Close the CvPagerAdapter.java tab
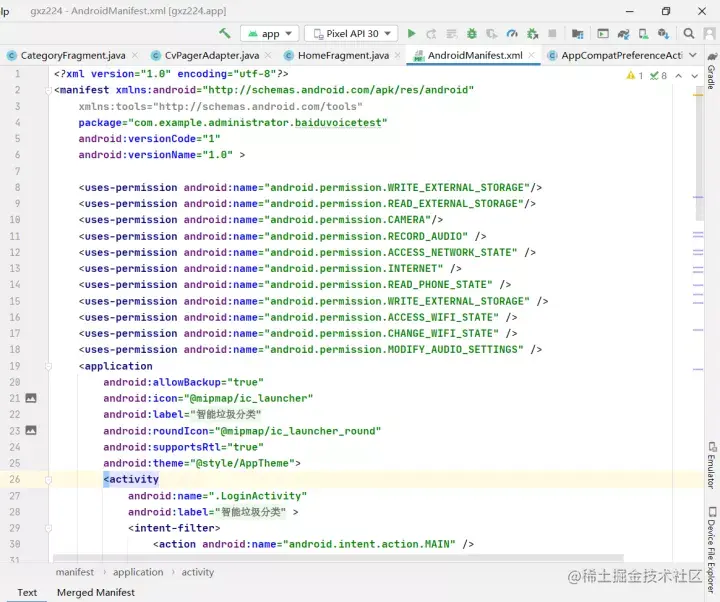Viewport: 720px width, 602px height. click(x=268, y=56)
